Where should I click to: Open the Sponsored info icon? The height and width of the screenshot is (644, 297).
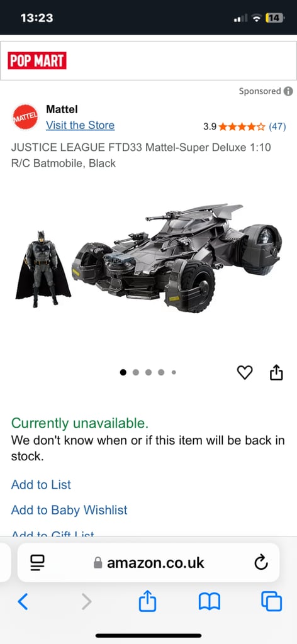[288, 91]
